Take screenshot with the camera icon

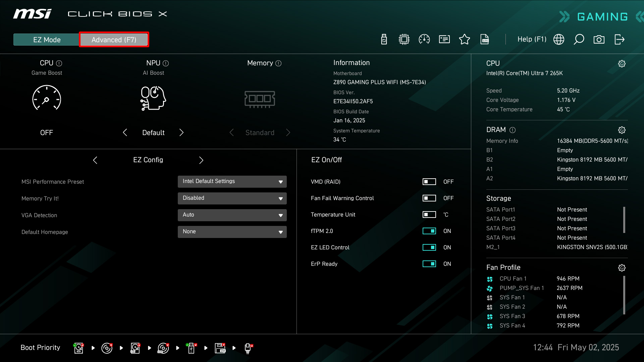point(599,39)
